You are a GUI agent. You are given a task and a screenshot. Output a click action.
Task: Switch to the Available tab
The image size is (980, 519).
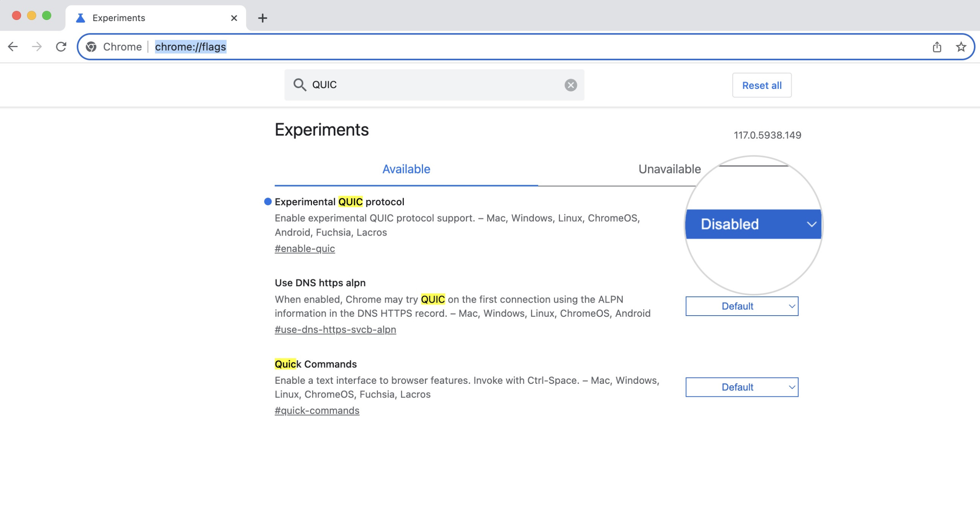(x=406, y=169)
